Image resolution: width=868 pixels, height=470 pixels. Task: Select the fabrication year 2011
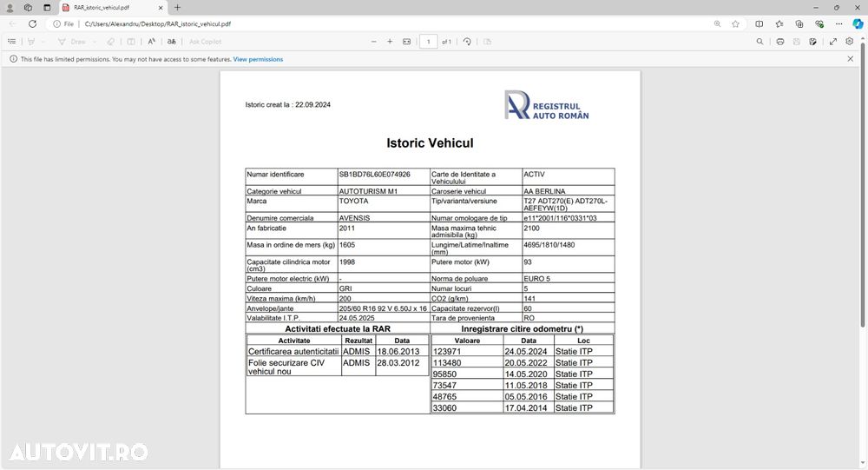(346, 228)
